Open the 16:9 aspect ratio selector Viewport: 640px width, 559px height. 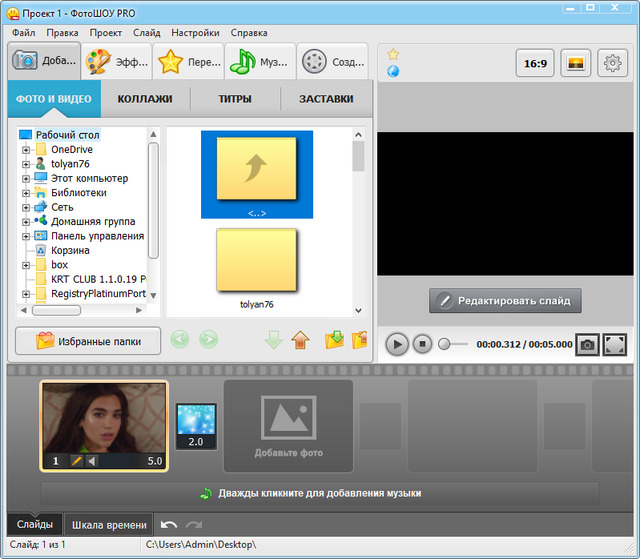[x=535, y=63]
